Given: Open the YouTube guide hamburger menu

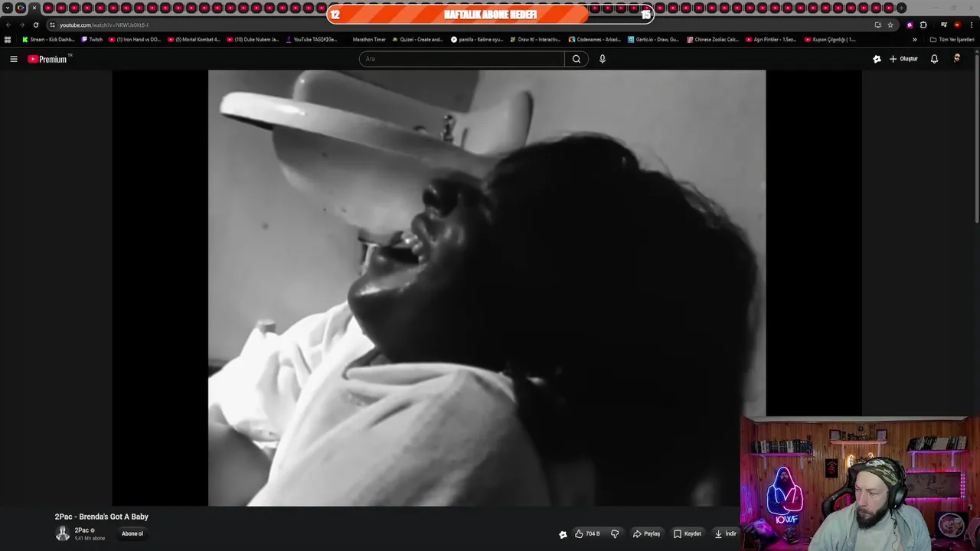Looking at the screenshot, I should [13, 59].
